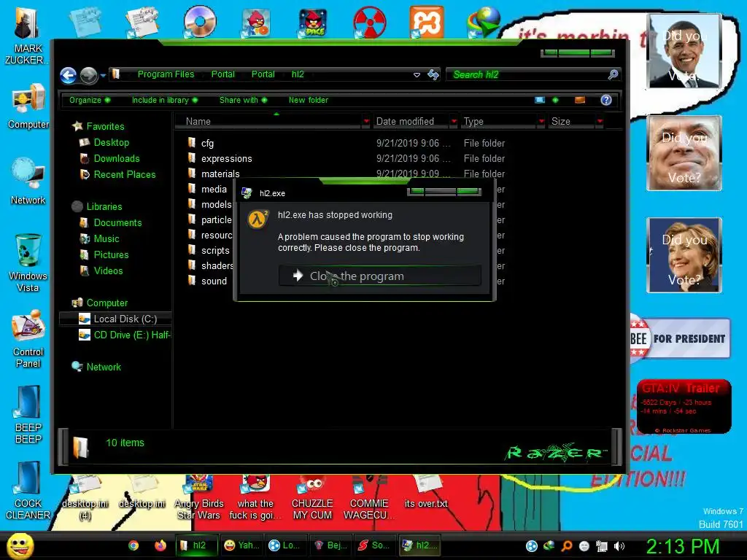Expand the address bar history dropdown

[417, 75]
